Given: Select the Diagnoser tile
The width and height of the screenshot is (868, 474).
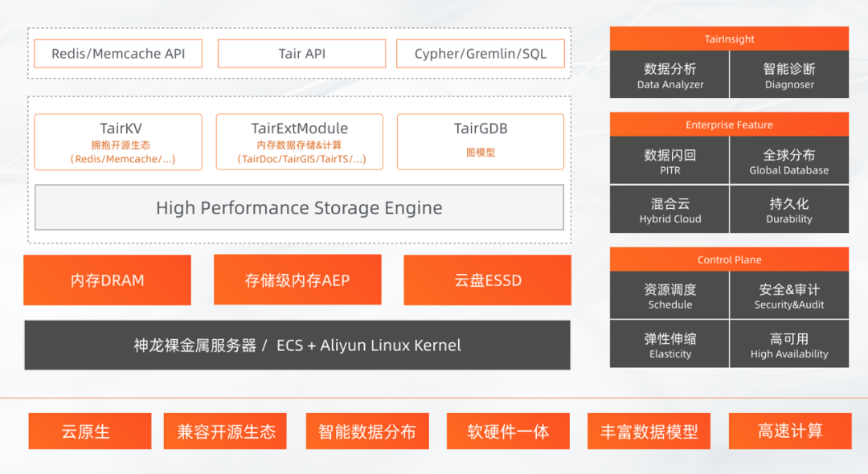Looking at the screenshot, I should coord(789,75).
